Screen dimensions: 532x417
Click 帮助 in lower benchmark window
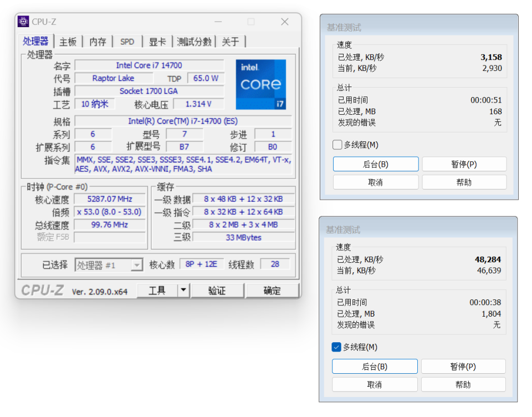click(x=463, y=385)
